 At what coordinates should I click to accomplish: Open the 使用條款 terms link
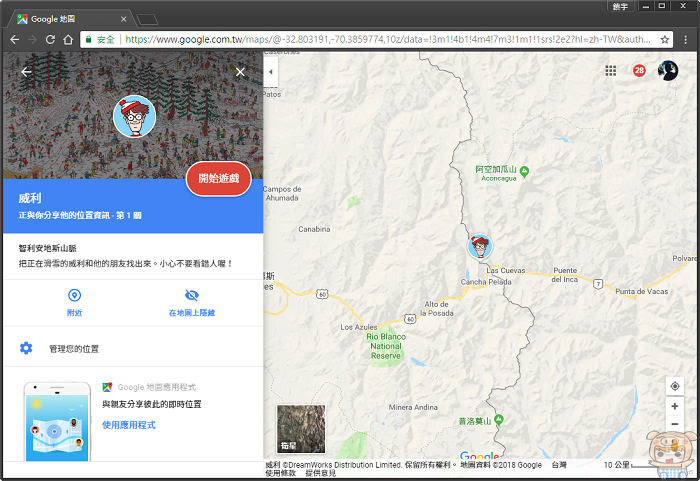coord(280,473)
